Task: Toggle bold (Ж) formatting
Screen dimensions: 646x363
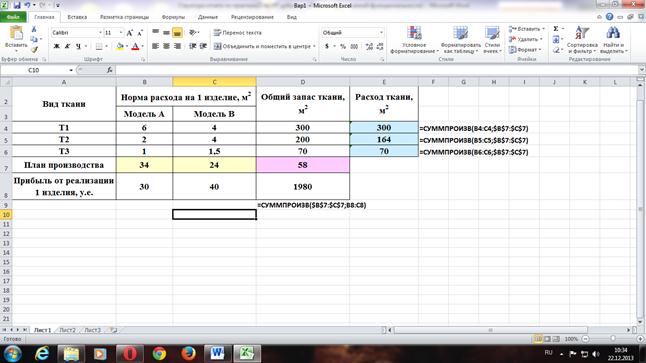Action: [x=56, y=46]
